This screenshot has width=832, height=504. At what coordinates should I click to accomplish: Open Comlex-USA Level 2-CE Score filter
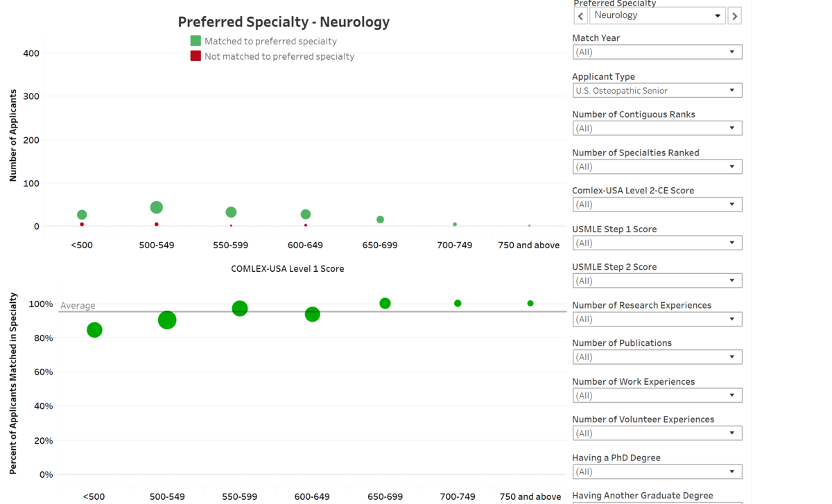[x=657, y=205]
